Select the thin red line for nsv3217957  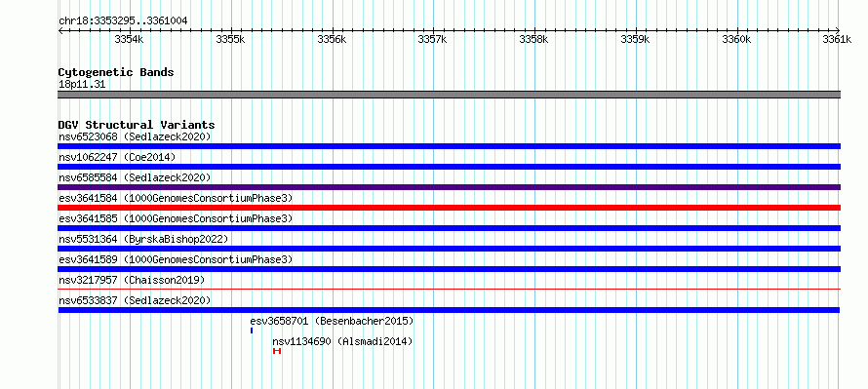449,289
